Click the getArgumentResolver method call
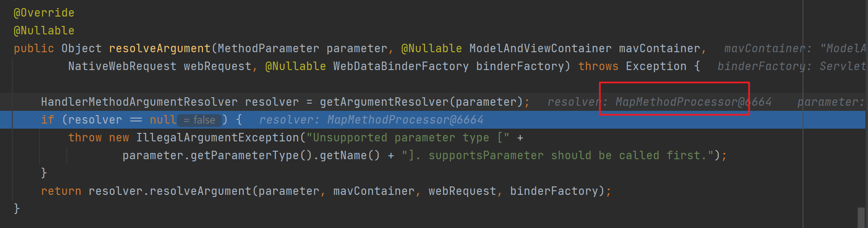The height and width of the screenshot is (228, 868). pyautogui.click(x=384, y=102)
